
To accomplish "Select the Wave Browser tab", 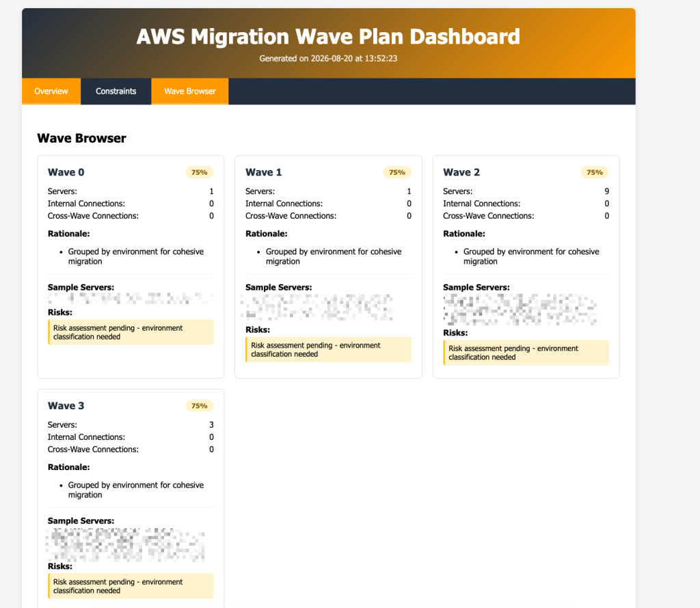I will [x=190, y=91].
